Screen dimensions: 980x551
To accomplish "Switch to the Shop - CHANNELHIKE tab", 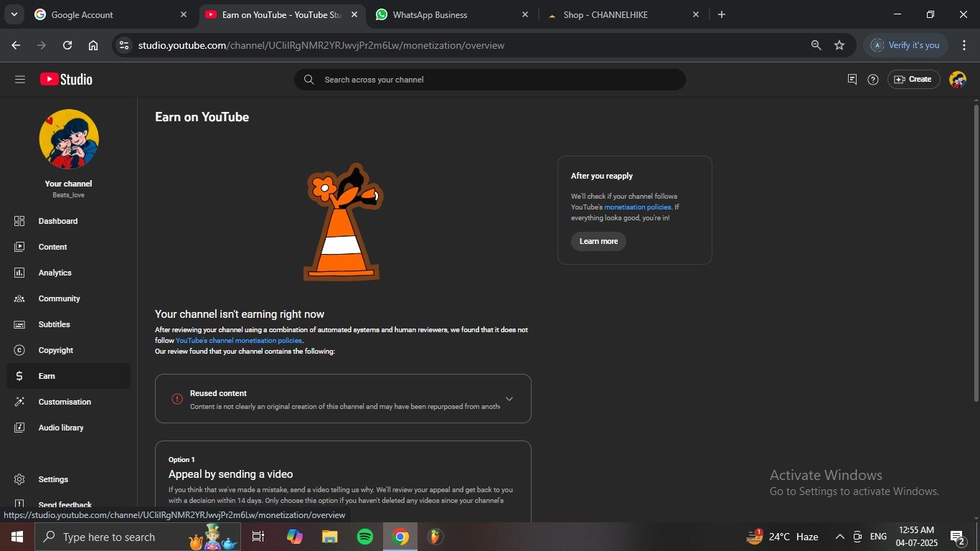I will point(623,14).
